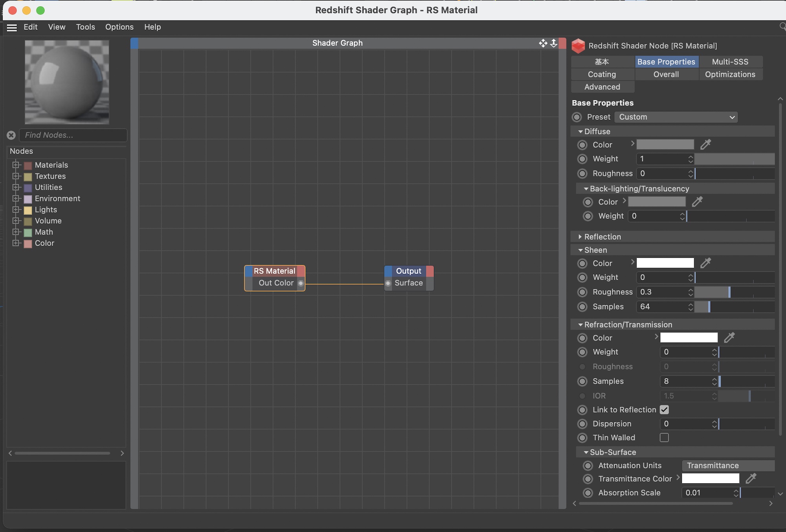This screenshot has height=532, width=786.
Task: Enable the Thin Walled checkbox
Action: click(x=664, y=438)
